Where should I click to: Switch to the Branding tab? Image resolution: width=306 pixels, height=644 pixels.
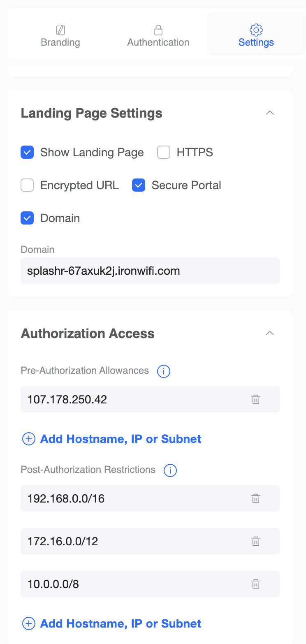60,36
